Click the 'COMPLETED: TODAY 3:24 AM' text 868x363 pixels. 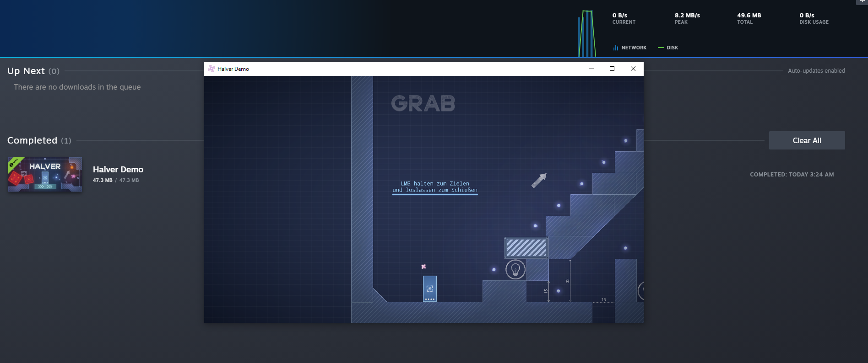792,175
